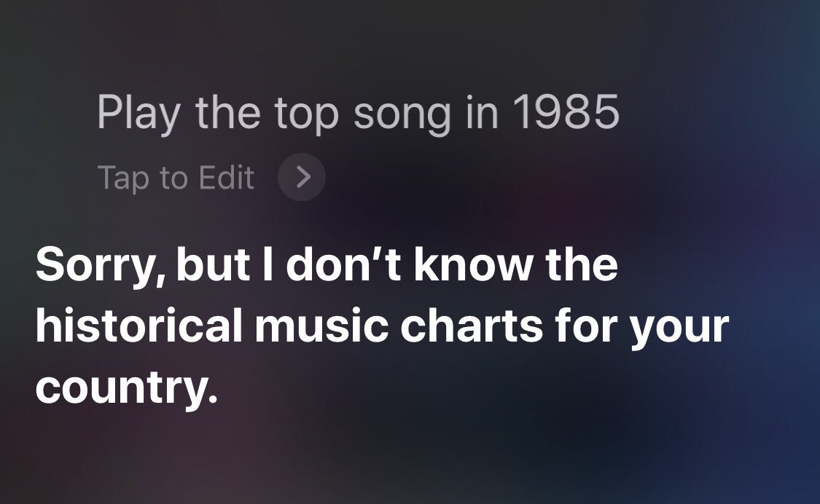Viewport: 820px width, 504px height.
Task: Click the word "Play" in the query
Action: [136, 115]
